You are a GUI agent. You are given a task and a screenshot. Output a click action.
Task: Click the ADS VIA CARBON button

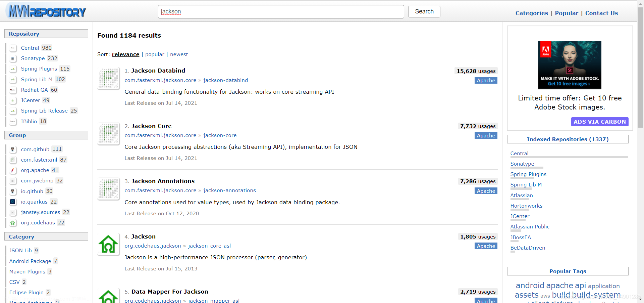point(599,122)
